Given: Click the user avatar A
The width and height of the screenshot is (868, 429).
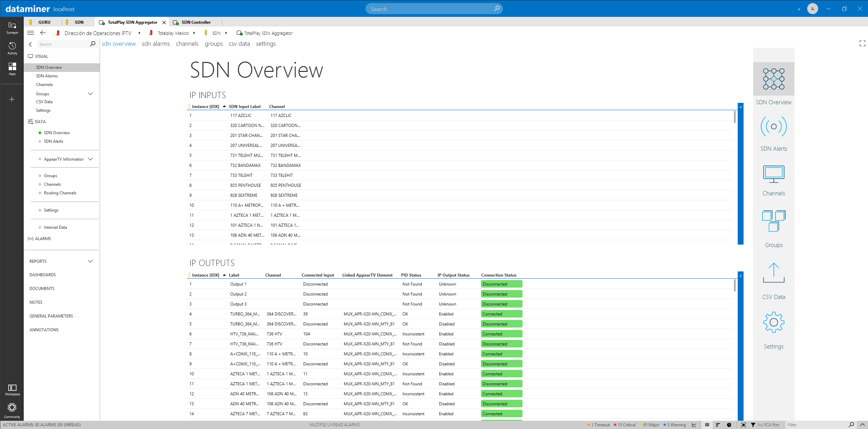Looking at the screenshot, I should pos(812,9).
